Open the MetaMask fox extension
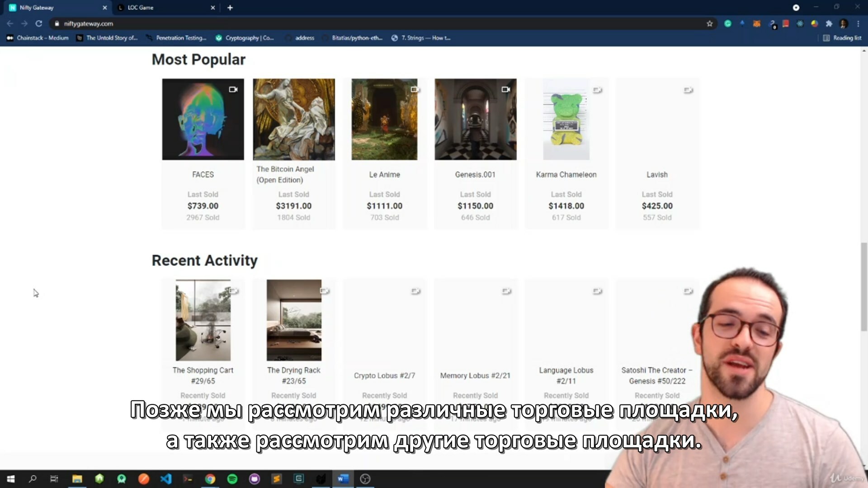Screen dimensions: 868x488 tap(757, 23)
